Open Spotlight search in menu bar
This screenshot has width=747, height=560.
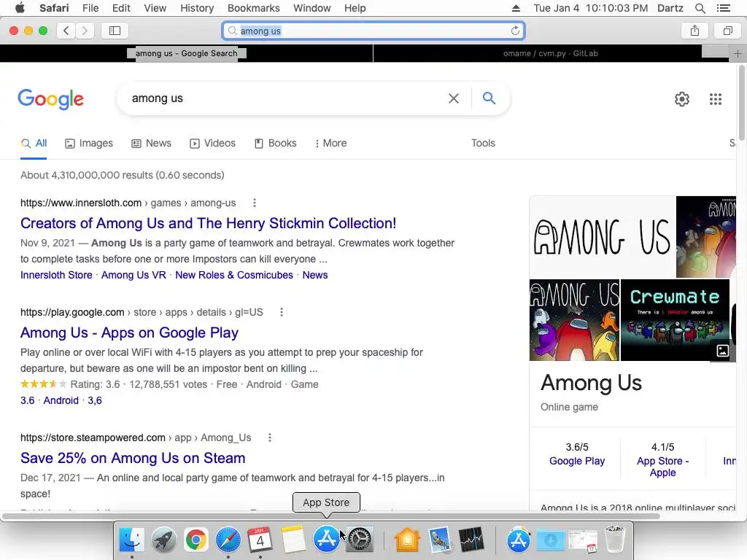click(700, 8)
